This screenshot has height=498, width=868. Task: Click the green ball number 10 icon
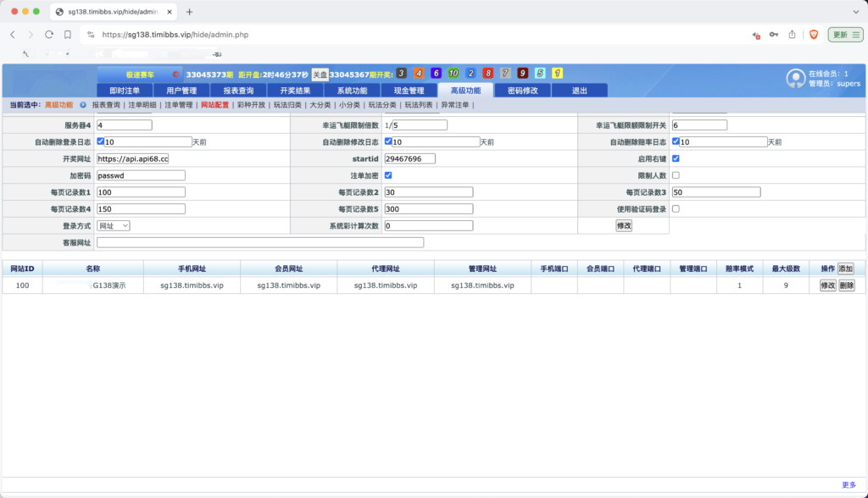453,74
